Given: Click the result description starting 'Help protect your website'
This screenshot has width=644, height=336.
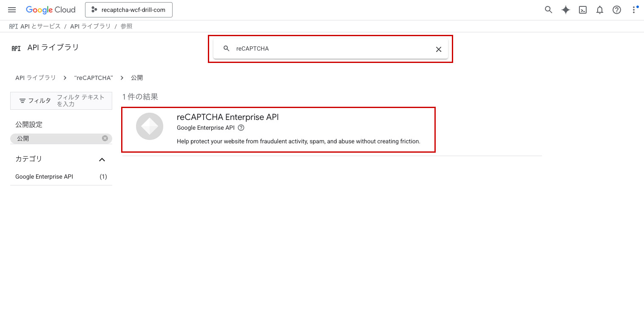Looking at the screenshot, I should point(298,141).
